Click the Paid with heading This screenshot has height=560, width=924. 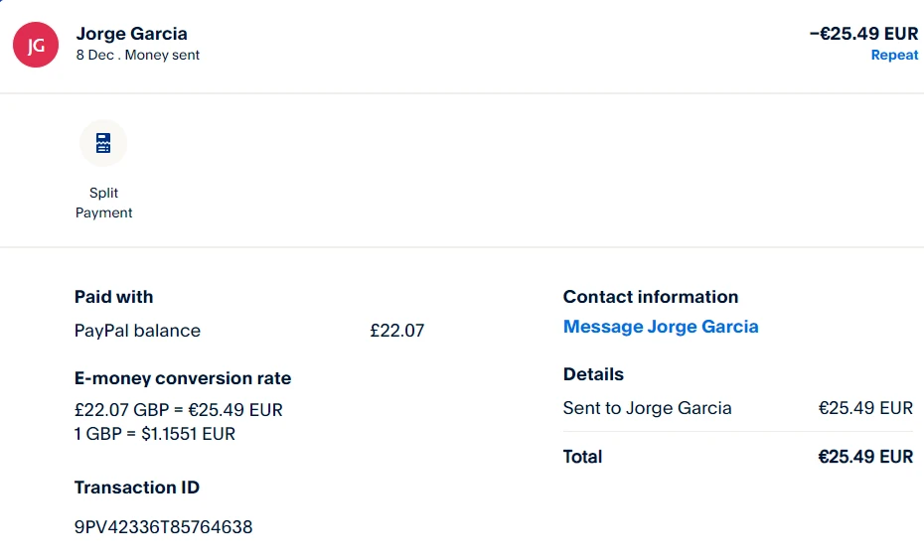click(x=113, y=297)
